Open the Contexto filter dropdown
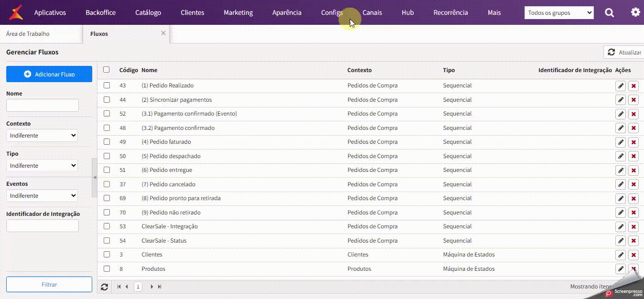Viewport: 644px width, 299px height. [x=42, y=136]
